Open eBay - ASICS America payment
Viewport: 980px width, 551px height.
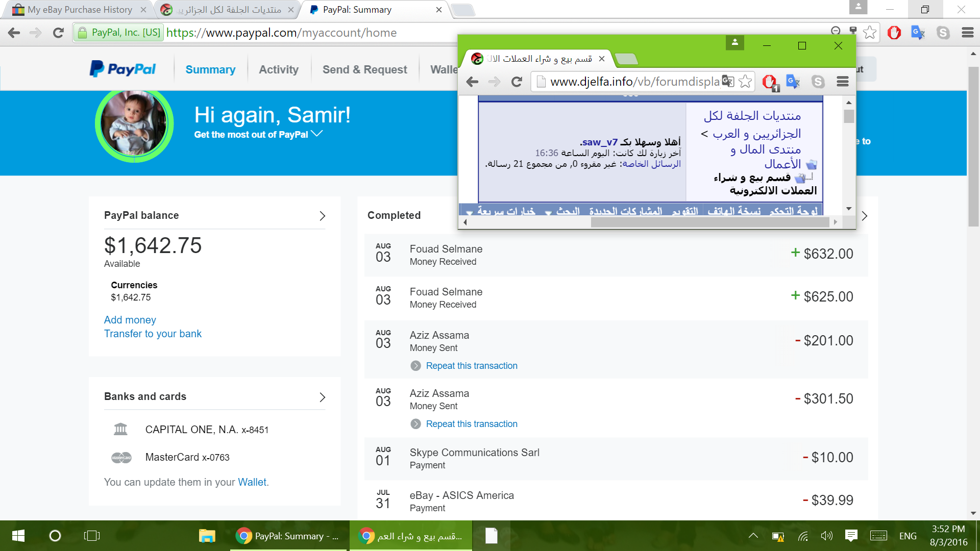pyautogui.click(x=616, y=501)
